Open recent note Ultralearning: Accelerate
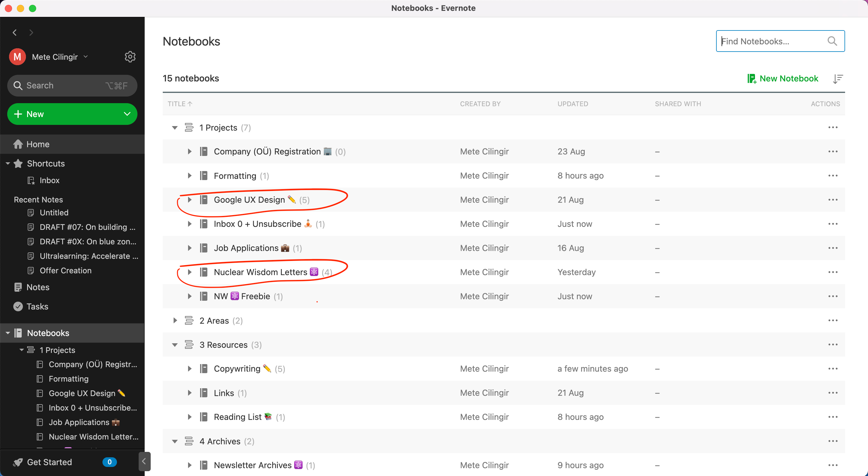The image size is (868, 476). (x=89, y=256)
